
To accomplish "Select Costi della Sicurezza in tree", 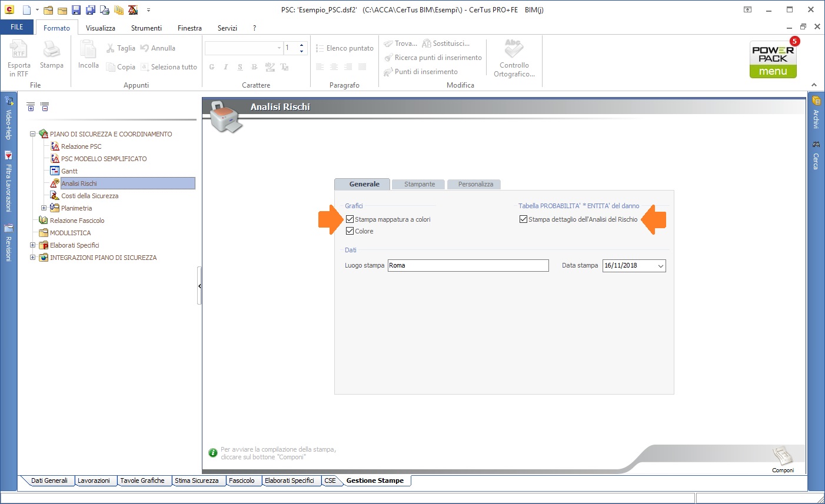I will click(x=89, y=196).
